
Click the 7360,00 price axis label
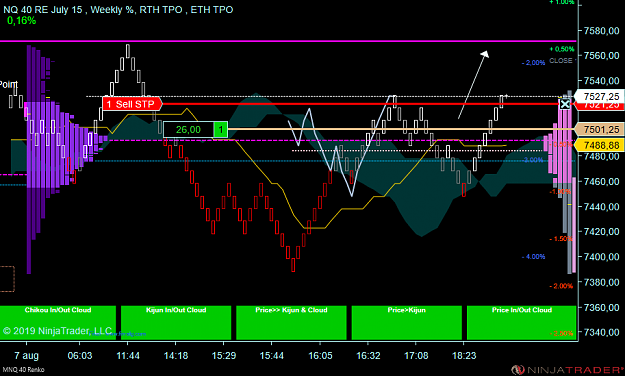pos(601,307)
